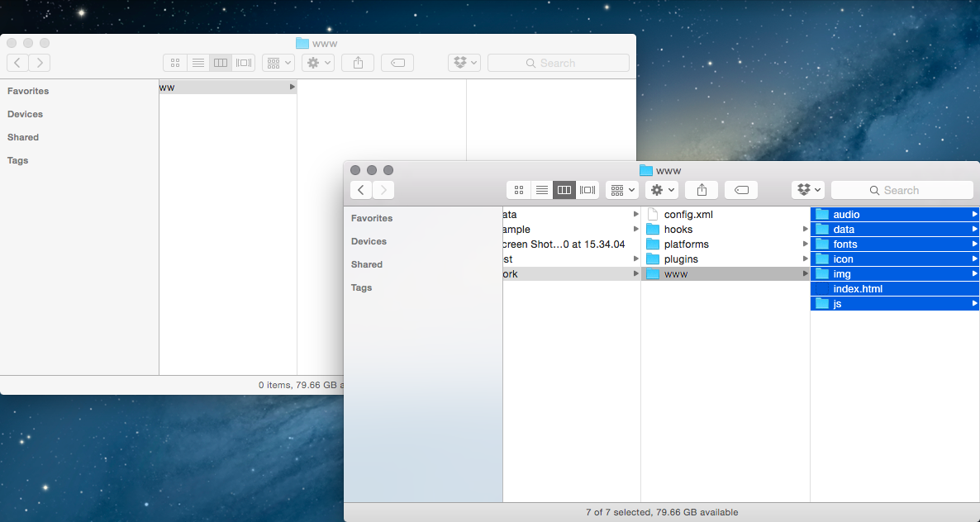This screenshot has width=980, height=522.
Task: Select the www folder in the middle column
Action: (x=725, y=273)
